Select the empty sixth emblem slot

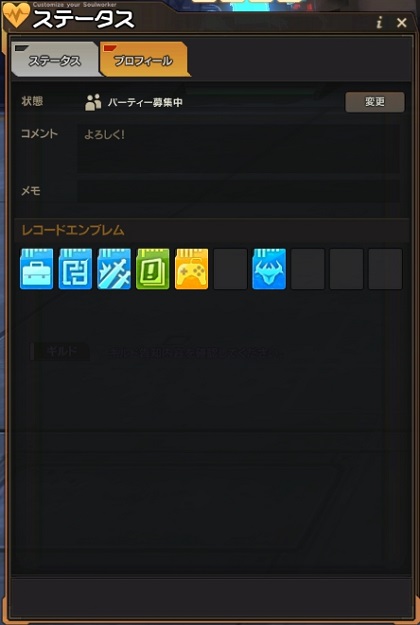point(230,269)
